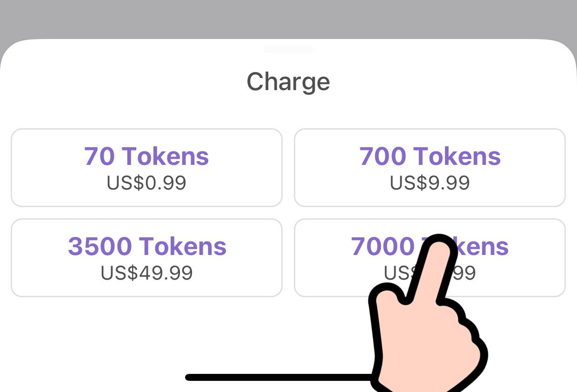Click the "7000" number in purple
The height and width of the screenshot is (392, 577).
(x=382, y=246)
